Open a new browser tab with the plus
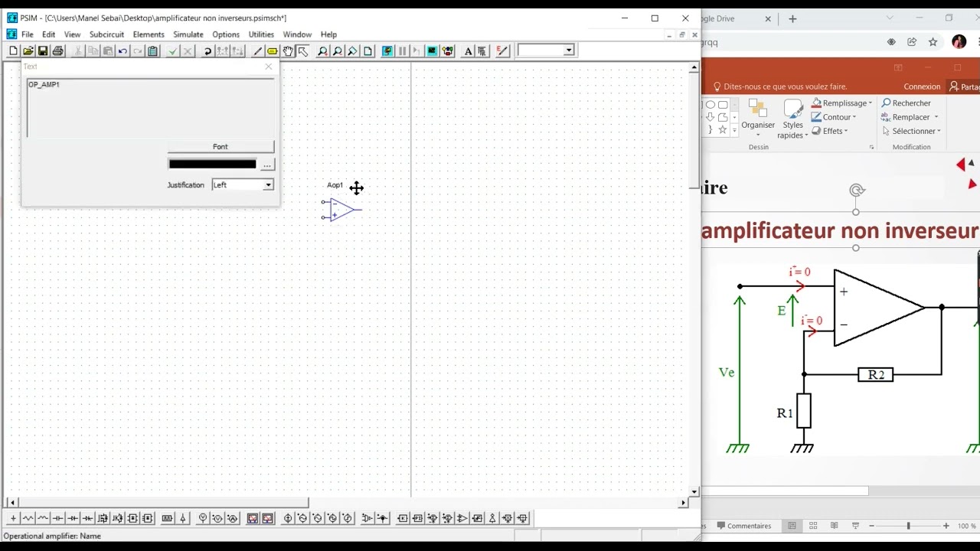Screen dimensions: 980x551 (x=792, y=18)
